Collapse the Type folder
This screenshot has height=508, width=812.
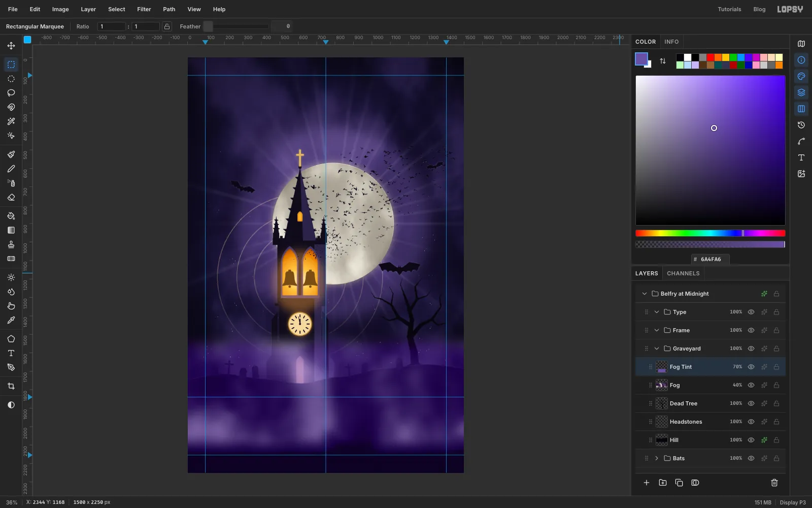(x=657, y=312)
